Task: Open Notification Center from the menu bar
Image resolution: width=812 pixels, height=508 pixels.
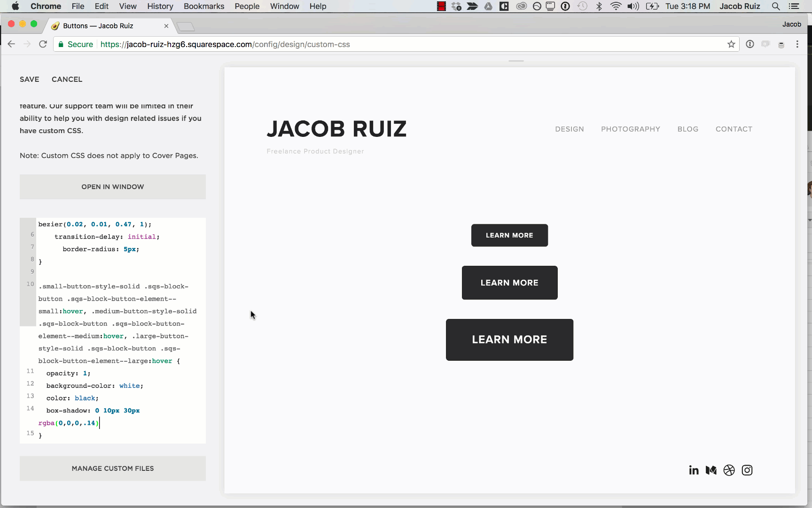Action: tap(794, 6)
